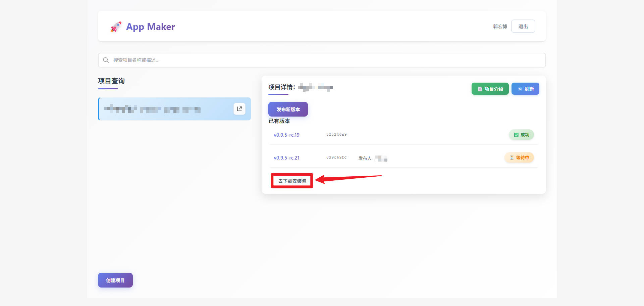Focus the project search input field
644x306 pixels.
pyautogui.click(x=322, y=60)
